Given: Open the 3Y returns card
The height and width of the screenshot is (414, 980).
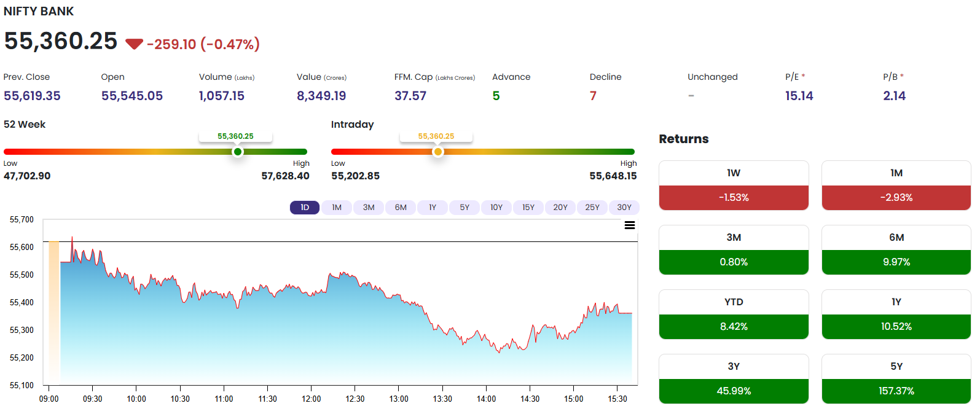Looking at the screenshot, I should coord(734,379).
